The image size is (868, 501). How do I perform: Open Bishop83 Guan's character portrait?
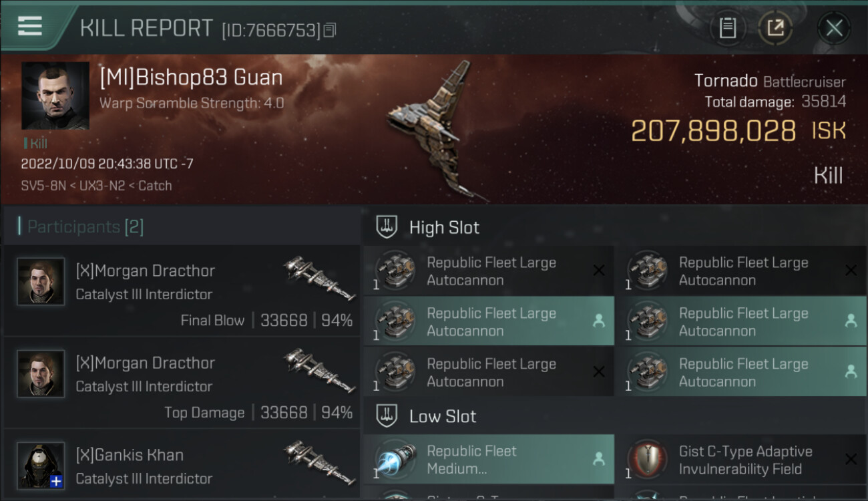(x=55, y=96)
